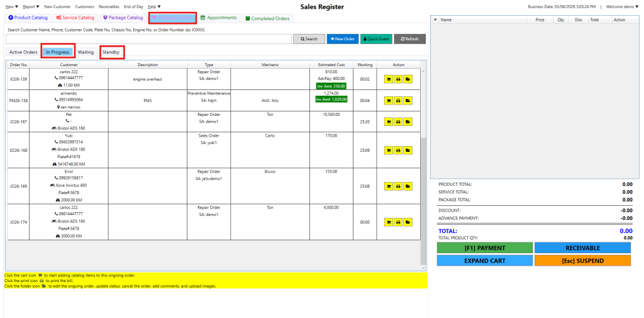
Task: Click the print icon for order JO26-167
Action: click(398, 122)
